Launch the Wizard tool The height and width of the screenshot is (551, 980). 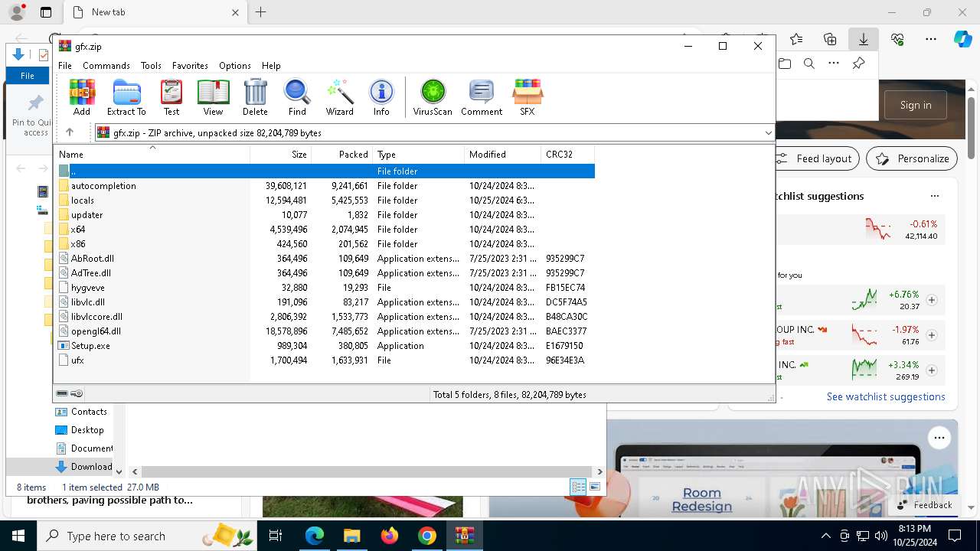pos(339,97)
